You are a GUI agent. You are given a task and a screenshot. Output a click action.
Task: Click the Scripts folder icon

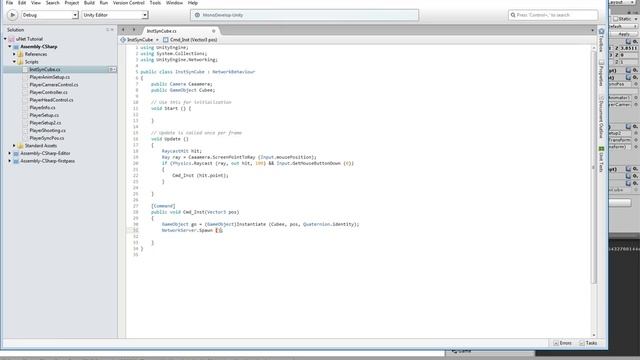20,62
